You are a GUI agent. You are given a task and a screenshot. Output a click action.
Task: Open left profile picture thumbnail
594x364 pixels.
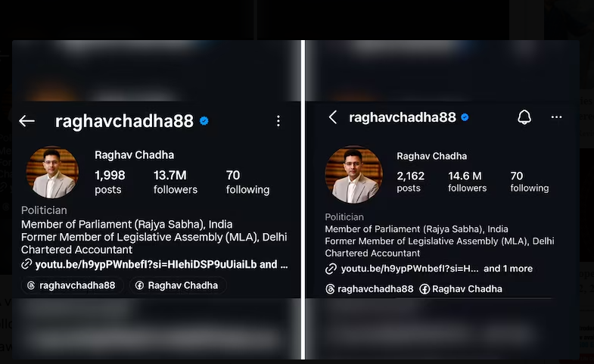click(52, 173)
